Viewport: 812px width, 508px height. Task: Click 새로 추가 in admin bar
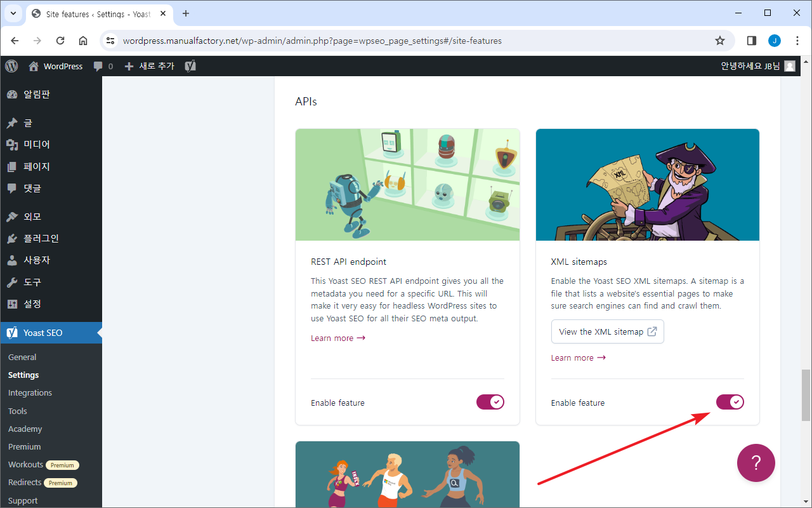point(149,66)
